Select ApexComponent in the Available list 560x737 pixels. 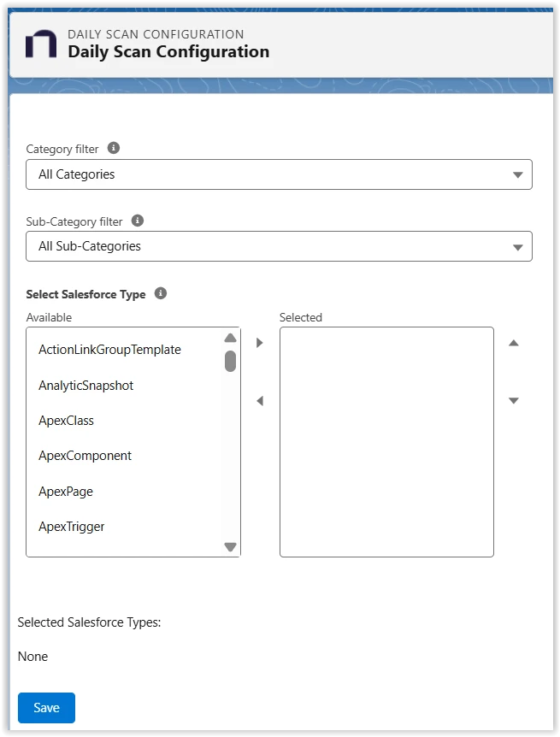[x=85, y=456]
